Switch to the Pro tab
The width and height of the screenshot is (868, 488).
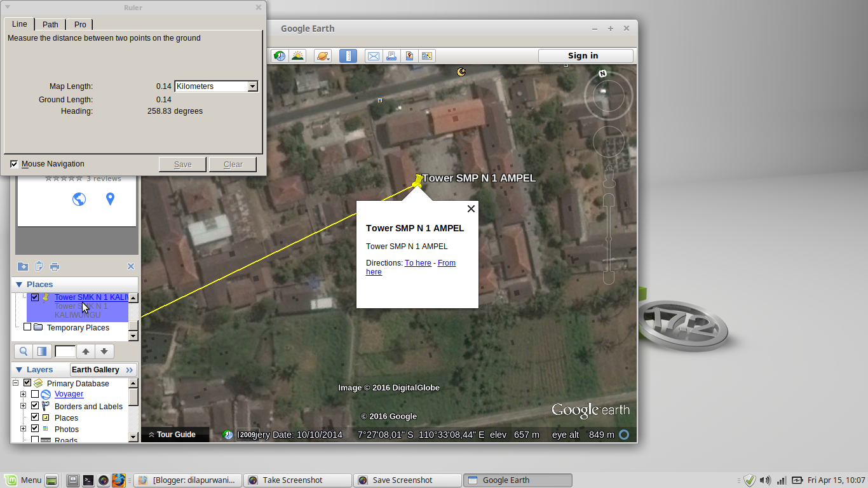pyautogui.click(x=80, y=25)
